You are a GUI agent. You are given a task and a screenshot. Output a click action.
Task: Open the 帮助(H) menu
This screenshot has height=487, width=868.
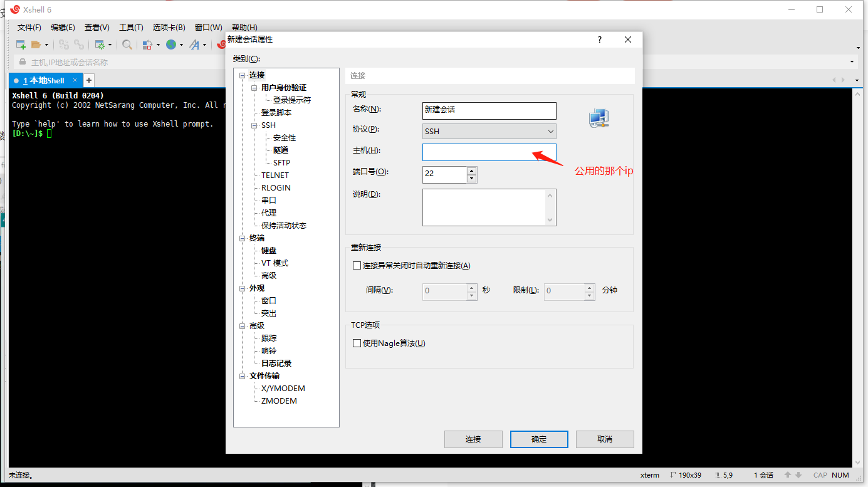tap(244, 28)
